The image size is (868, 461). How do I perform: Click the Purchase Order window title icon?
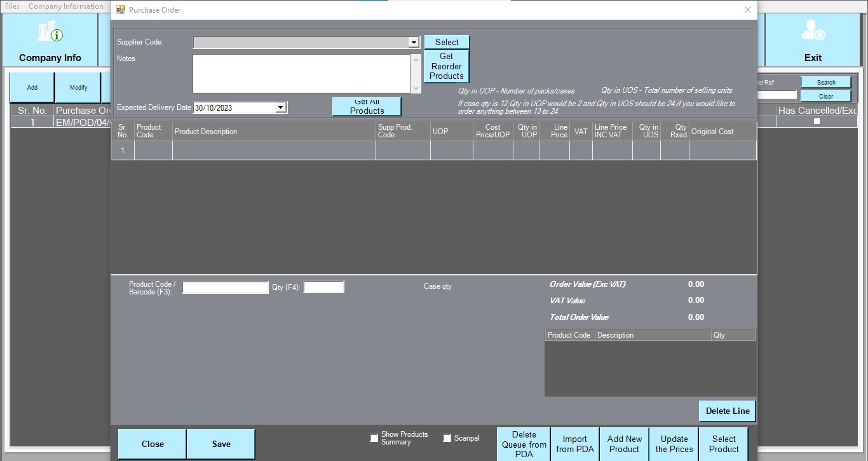tap(121, 10)
